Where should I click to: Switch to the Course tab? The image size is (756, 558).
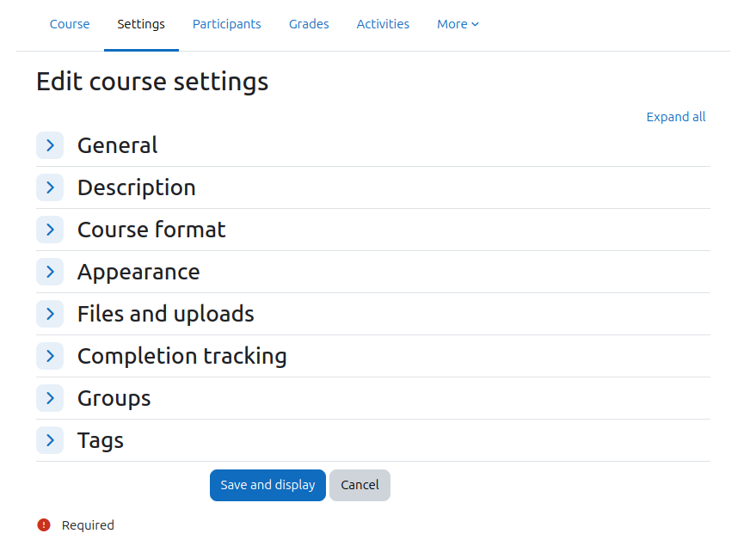[x=70, y=24]
